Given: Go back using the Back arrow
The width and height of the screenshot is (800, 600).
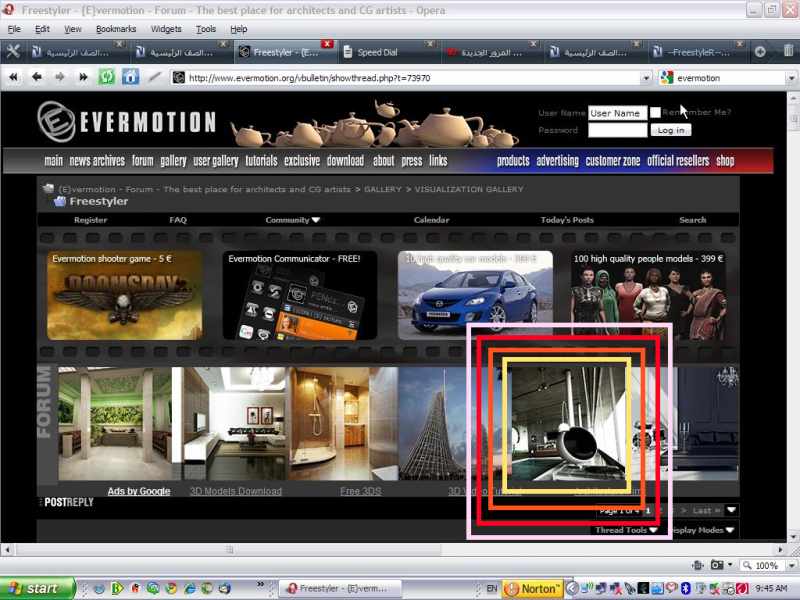Looking at the screenshot, I should coord(36,78).
